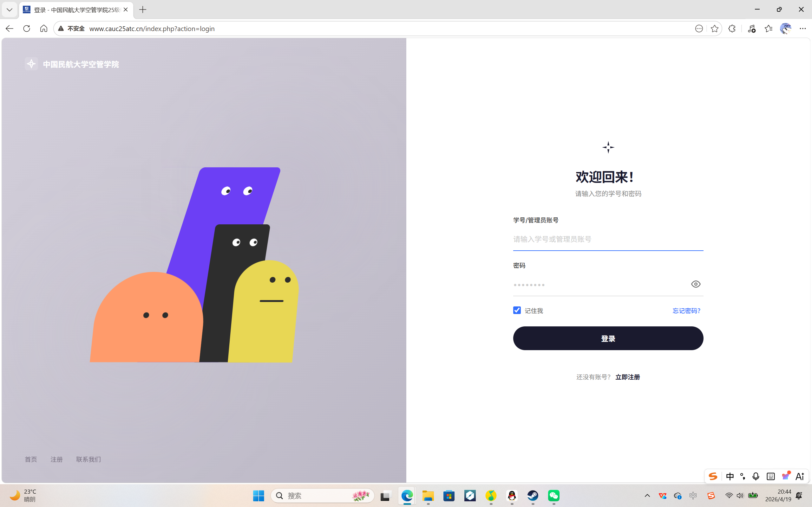Click the Wi-Fi icon in the system tray
Viewport: 812px width, 507px height.
(728, 496)
